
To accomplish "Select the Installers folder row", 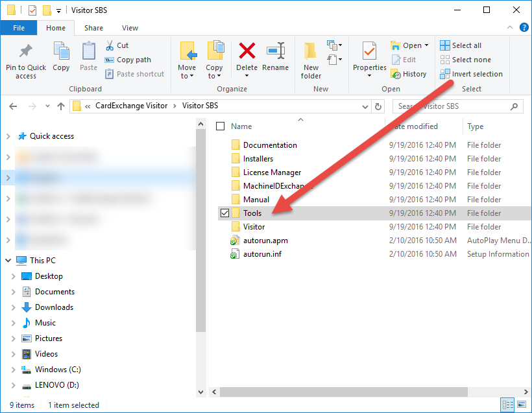I will 374,159.
